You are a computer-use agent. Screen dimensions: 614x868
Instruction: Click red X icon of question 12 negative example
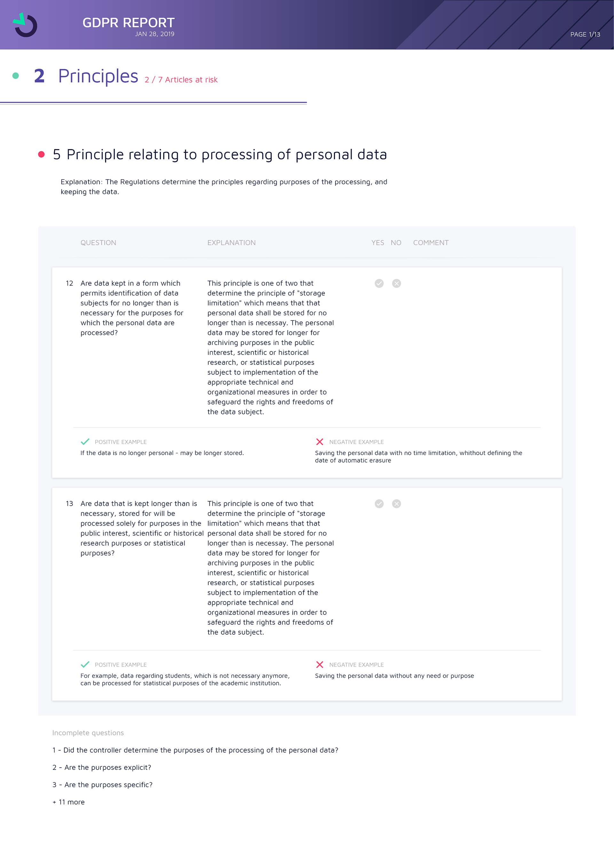pos(319,442)
